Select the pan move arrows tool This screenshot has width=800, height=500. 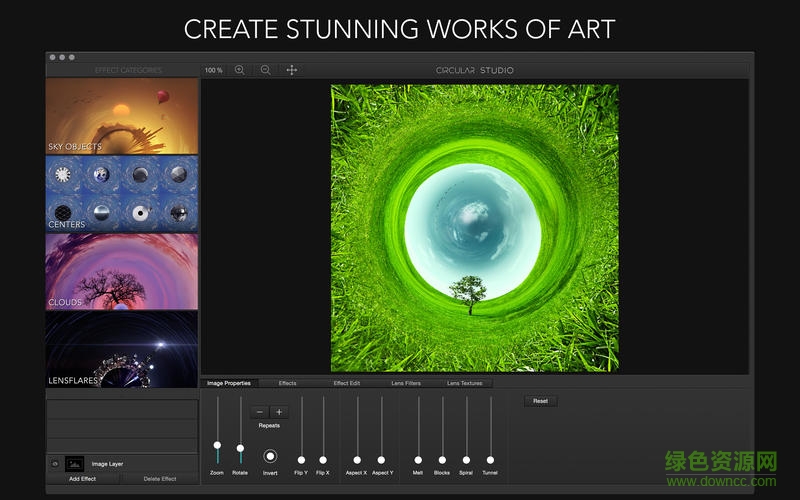292,70
